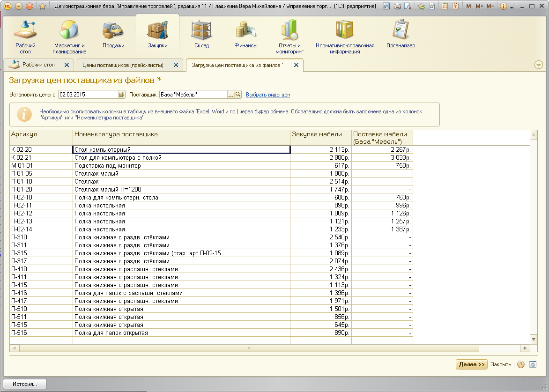Click the M memory button
This screenshot has width=549, height=392.
468,6
